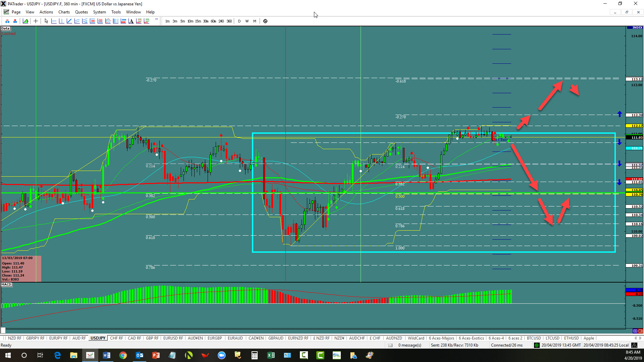The height and width of the screenshot is (362, 644).
Task: Open Word from the taskbar
Action: [x=107, y=355]
